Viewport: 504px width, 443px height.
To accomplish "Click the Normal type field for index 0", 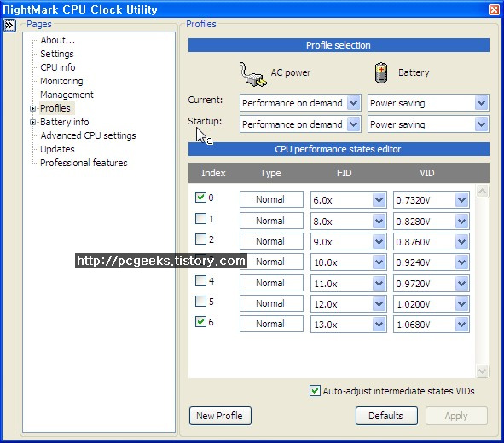I will [271, 199].
